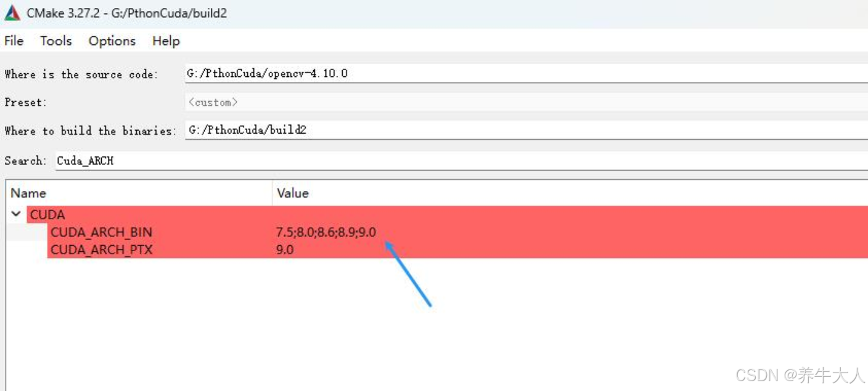Click the 'Search:' label
This screenshot has height=391, width=868.
(25, 161)
